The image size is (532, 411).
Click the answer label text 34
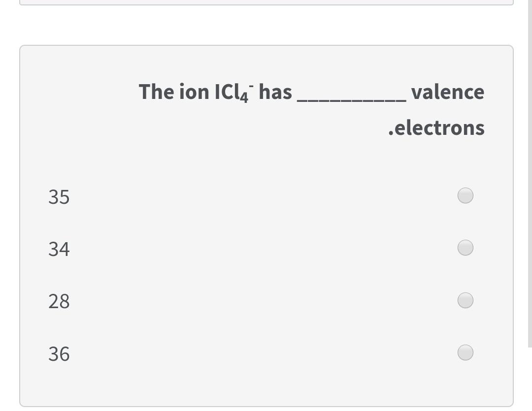pos(59,250)
